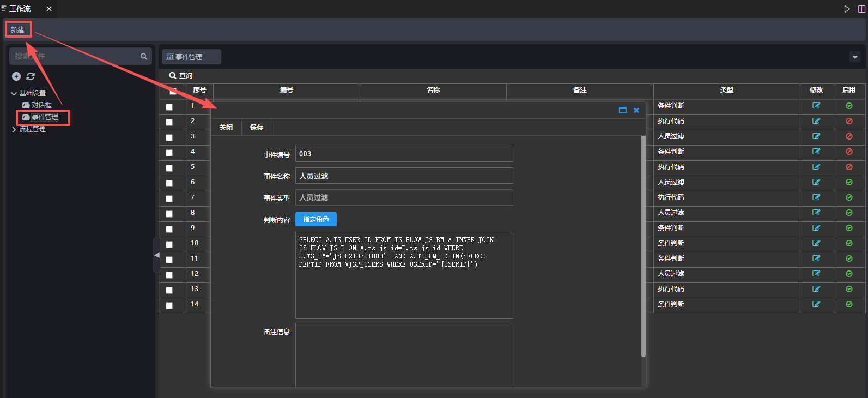
Task: Expand the 流程管理 tree node
Action: [14, 129]
